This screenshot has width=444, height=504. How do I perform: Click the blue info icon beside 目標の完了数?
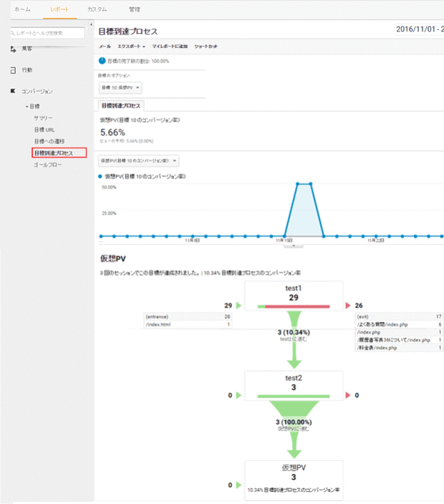tap(102, 61)
